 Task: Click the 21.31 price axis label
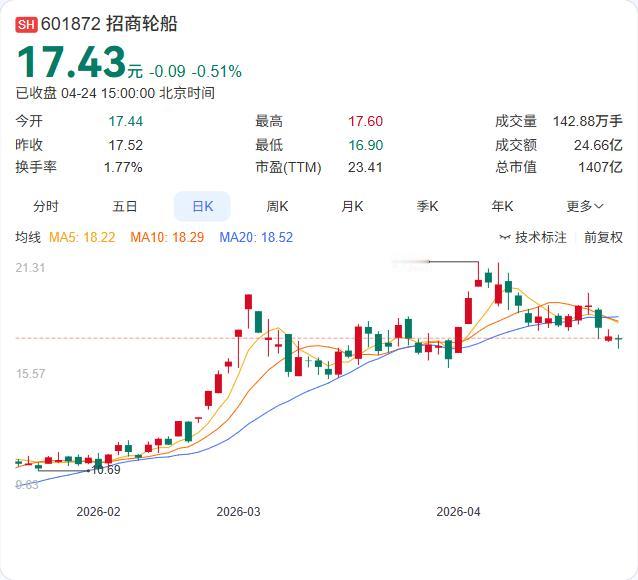click(x=31, y=268)
